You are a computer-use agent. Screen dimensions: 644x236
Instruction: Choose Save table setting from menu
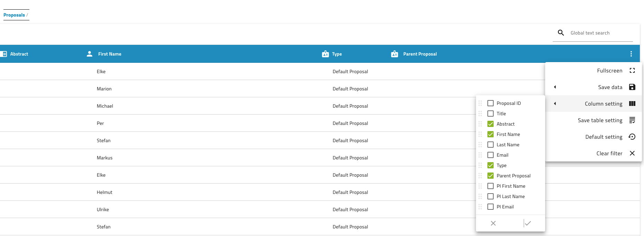tap(600, 120)
